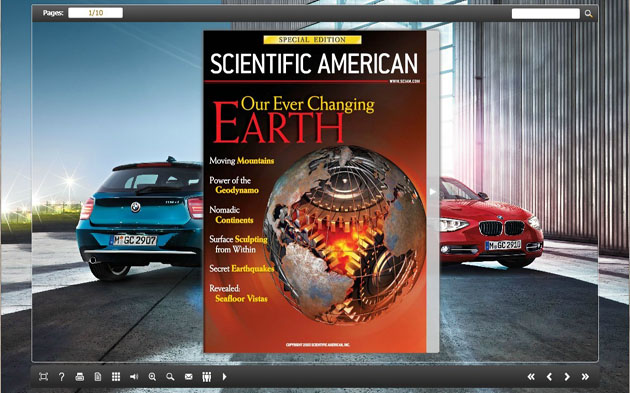630x393 pixels.
Task: Share by email envelope icon
Action: pyautogui.click(x=188, y=377)
